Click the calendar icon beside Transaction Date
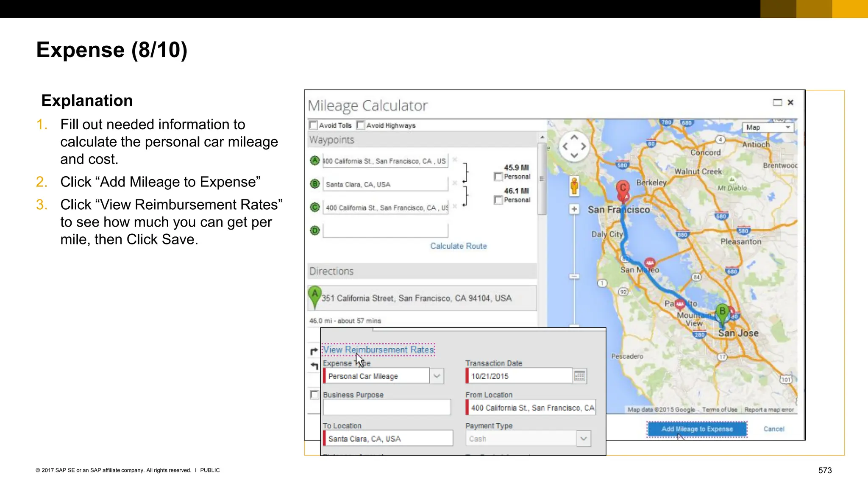Viewport: 868px width, 488px height. [579, 376]
